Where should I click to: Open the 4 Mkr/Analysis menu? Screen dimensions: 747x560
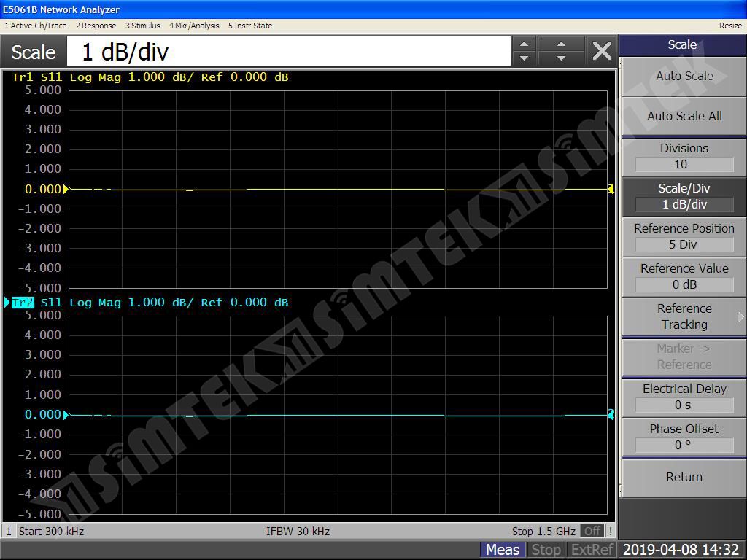click(x=194, y=26)
